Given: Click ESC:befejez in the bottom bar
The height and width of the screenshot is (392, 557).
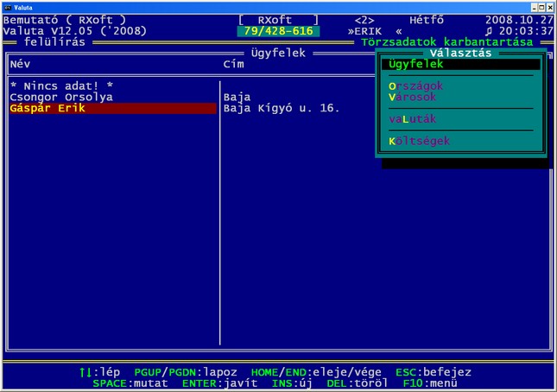Looking at the screenshot, I should (434, 372).
